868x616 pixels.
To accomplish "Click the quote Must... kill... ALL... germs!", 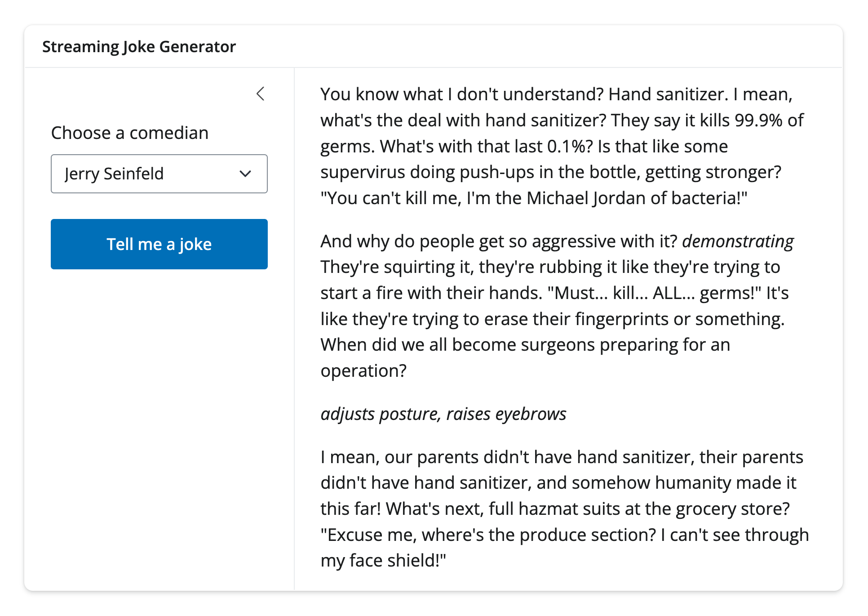I will [x=654, y=293].
